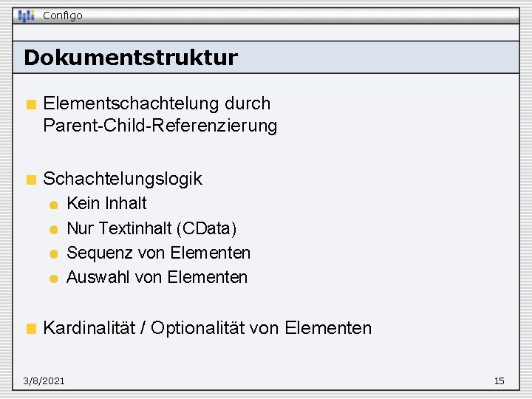Click the round bullet beside Nur Textinhalt
This screenshot has width=532, height=399.
pos(54,230)
